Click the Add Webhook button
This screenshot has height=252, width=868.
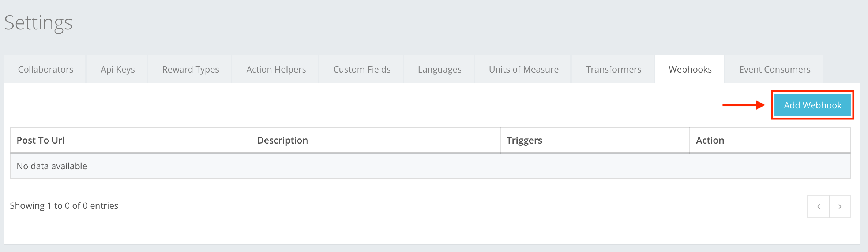(812, 105)
